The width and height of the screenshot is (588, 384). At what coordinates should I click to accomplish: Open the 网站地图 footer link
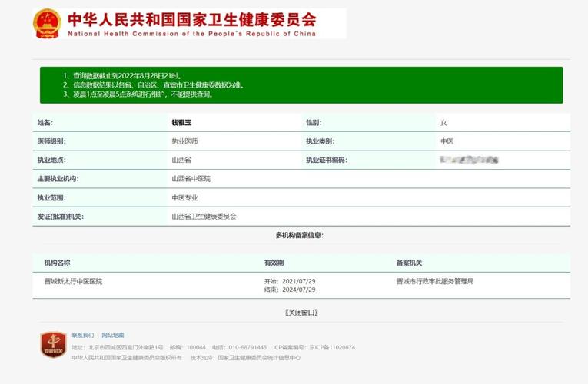(113, 336)
